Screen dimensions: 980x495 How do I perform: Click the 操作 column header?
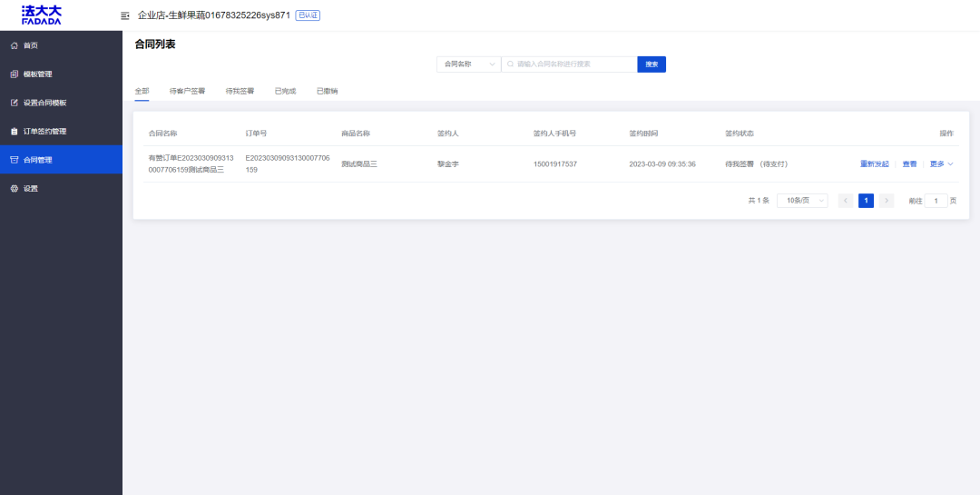coord(946,134)
